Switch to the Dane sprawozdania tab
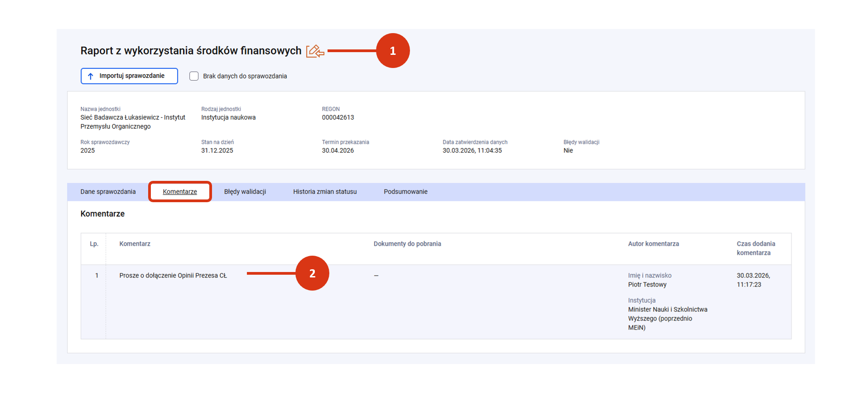Viewport: 868px width, 408px height. [108, 192]
